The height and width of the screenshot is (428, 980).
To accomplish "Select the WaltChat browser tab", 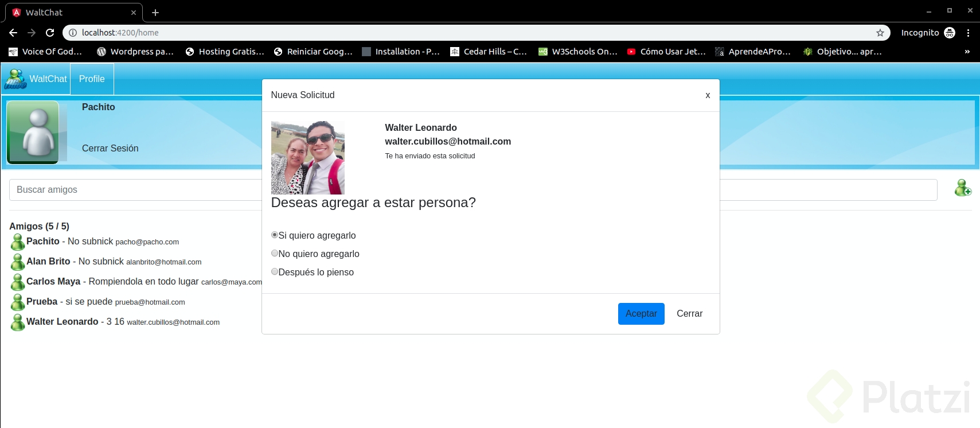I will (73, 12).
